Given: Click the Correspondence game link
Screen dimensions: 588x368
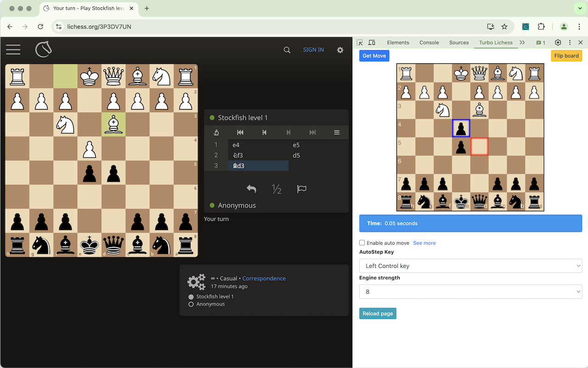Looking at the screenshot, I should (264, 278).
